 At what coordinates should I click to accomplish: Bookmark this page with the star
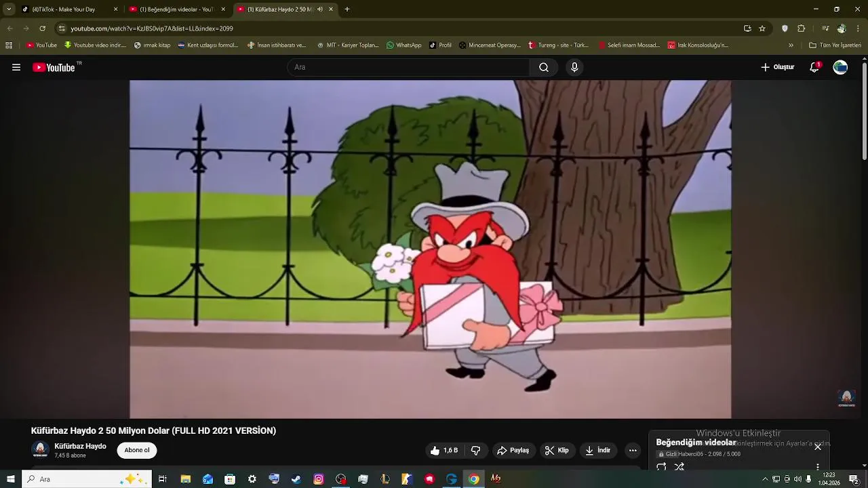coord(762,28)
